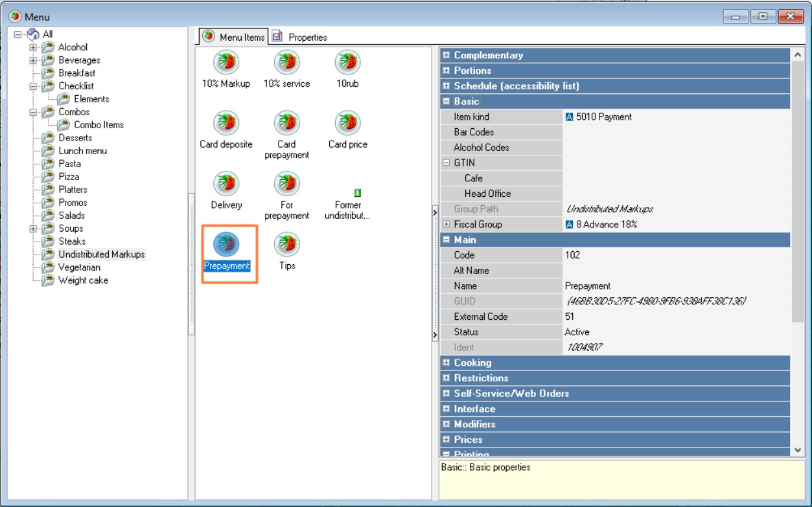Select the 10rub menu item icon
The height and width of the screenshot is (507, 812).
(347, 63)
